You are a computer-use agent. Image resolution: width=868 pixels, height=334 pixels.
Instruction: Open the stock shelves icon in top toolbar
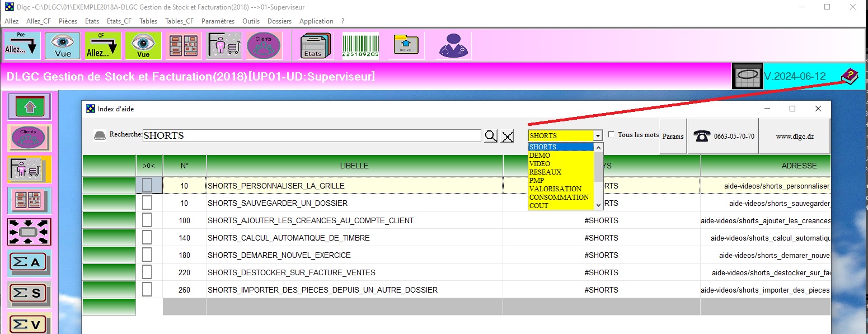[x=184, y=46]
